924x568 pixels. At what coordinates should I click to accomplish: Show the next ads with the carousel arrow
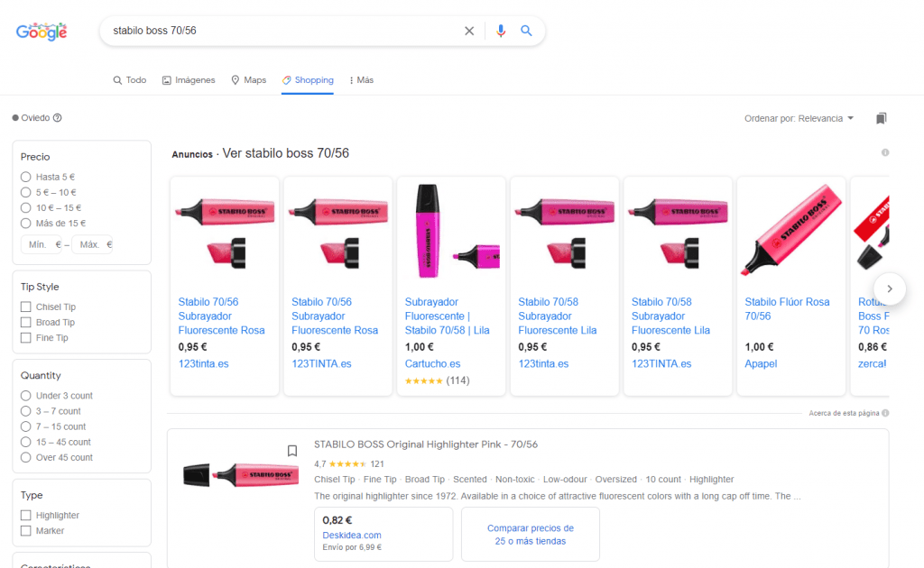tap(889, 289)
